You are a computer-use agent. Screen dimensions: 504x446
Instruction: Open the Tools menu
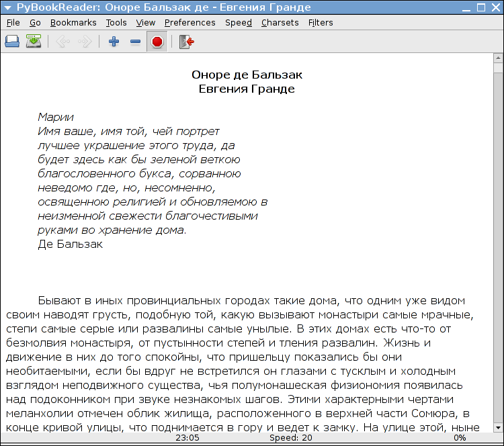click(116, 22)
